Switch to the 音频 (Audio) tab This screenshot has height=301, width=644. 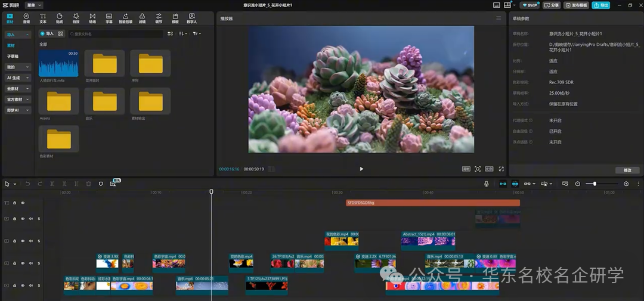[x=26, y=18]
